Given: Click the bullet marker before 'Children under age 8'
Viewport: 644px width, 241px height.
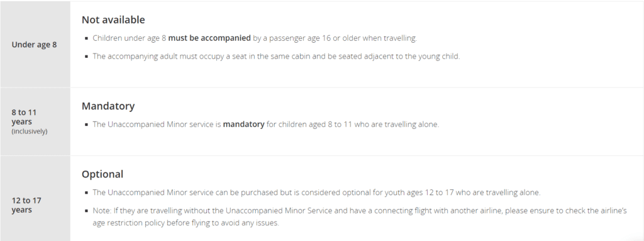Looking at the screenshot, I should (87, 38).
